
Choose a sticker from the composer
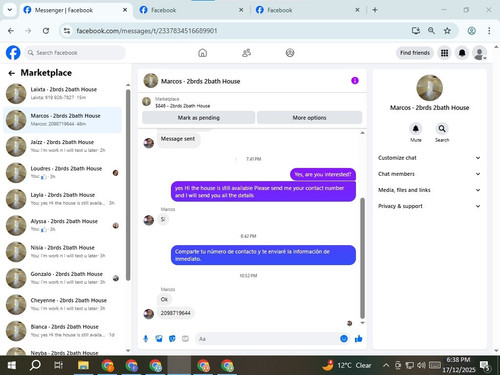(x=172, y=339)
